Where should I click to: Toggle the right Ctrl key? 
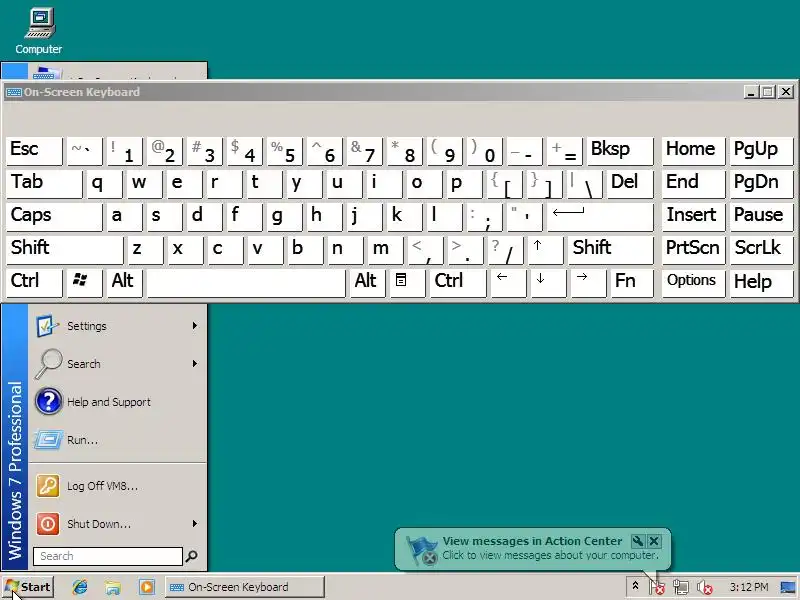tap(458, 282)
